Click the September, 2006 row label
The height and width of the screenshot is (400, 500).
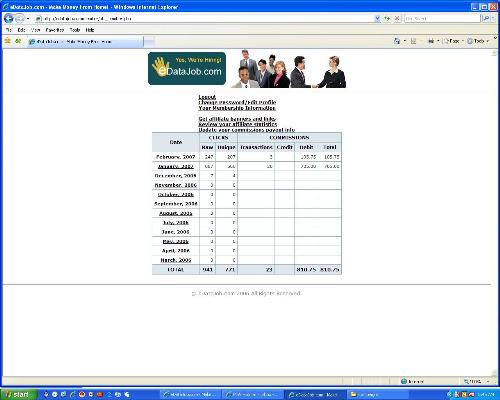coord(176,204)
